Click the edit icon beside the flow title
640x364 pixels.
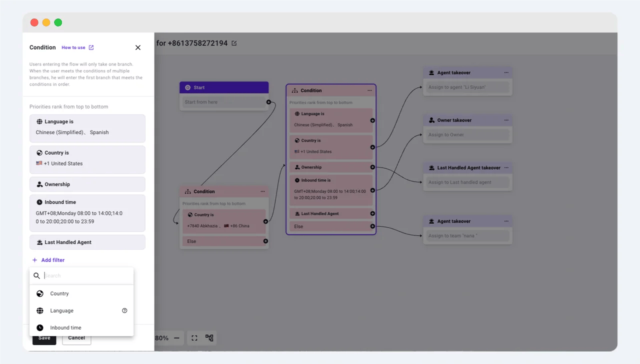pos(234,43)
